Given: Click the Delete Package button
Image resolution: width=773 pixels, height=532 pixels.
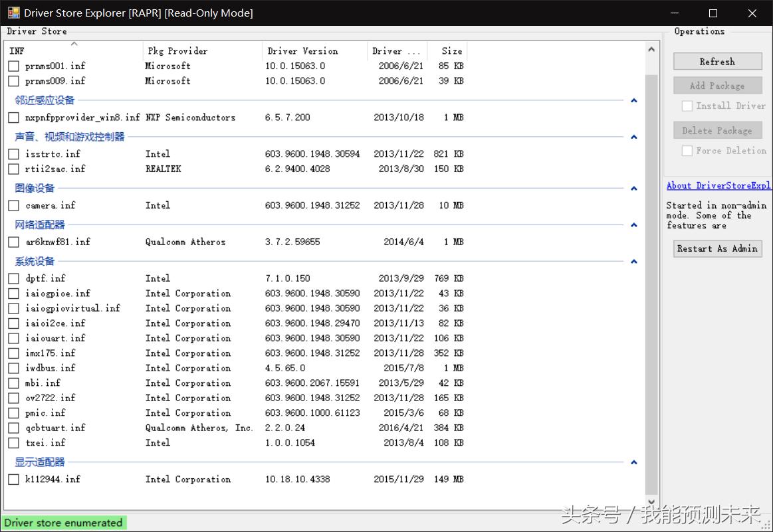Looking at the screenshot, I should click(x=717, y=131).
